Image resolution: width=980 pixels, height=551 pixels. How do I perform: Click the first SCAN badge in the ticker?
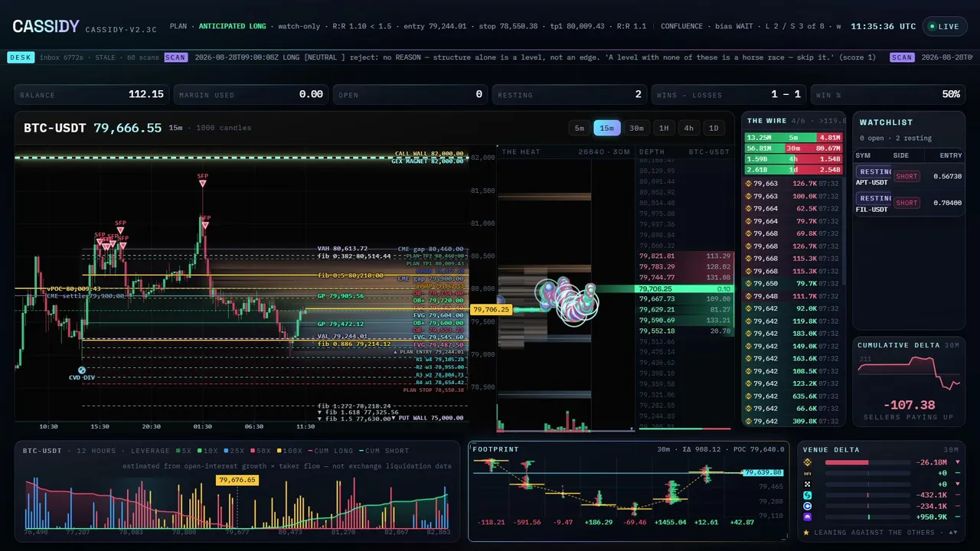tap(175, 57)
